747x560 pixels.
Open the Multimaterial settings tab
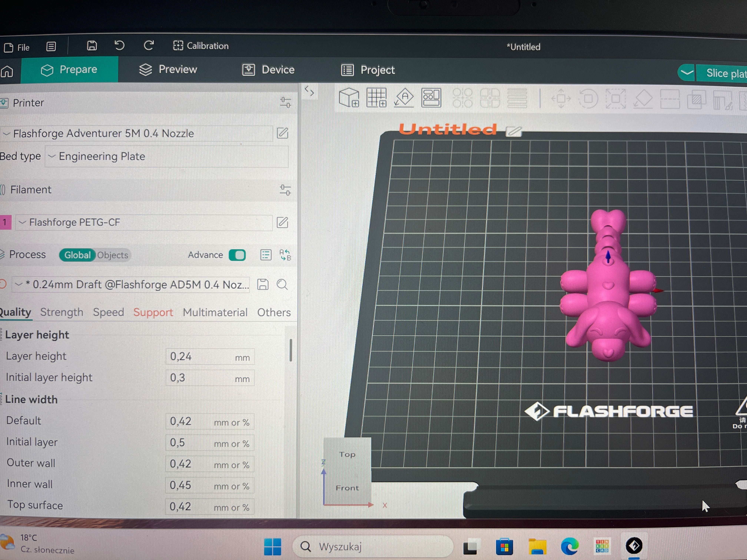[215, 313]
